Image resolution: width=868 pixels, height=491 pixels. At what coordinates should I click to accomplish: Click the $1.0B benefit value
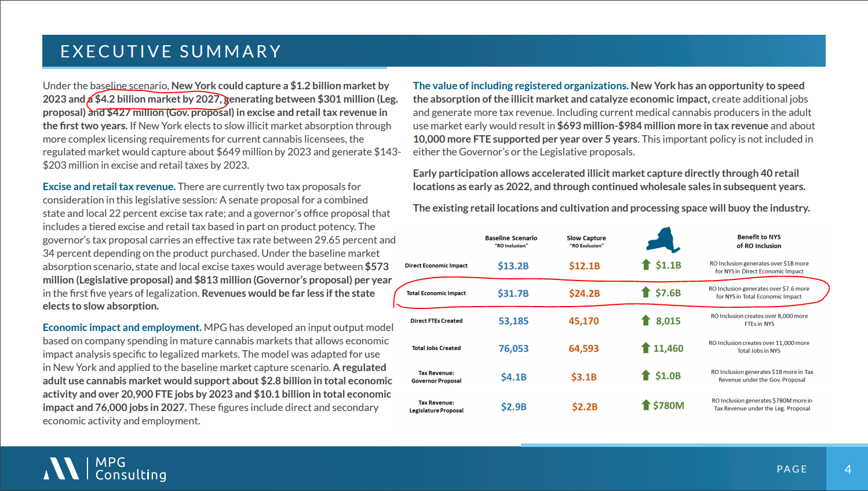tap(668, 376)
